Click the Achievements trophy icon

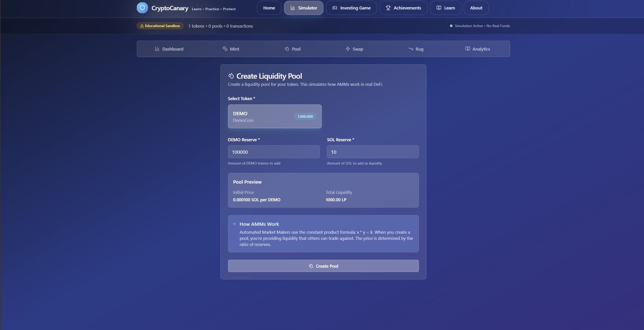(x=388, y=8)
